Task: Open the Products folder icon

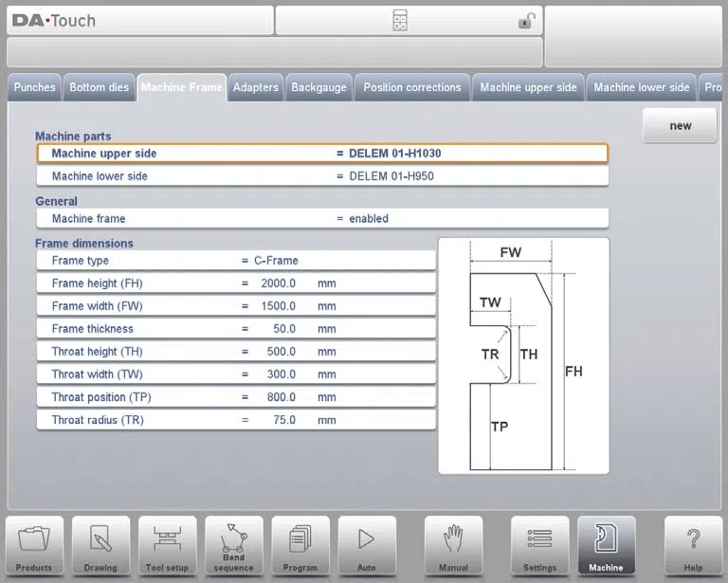Action: (x=34, y=547)
